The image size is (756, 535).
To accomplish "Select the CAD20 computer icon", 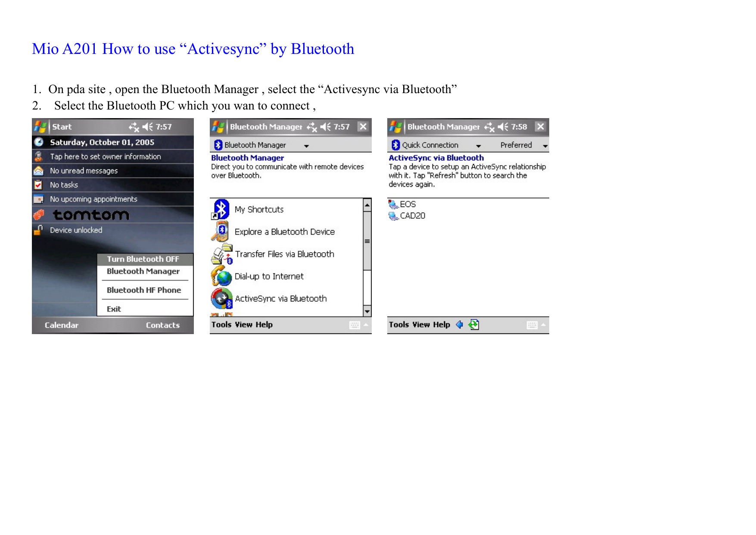I will tap(393, 216).
